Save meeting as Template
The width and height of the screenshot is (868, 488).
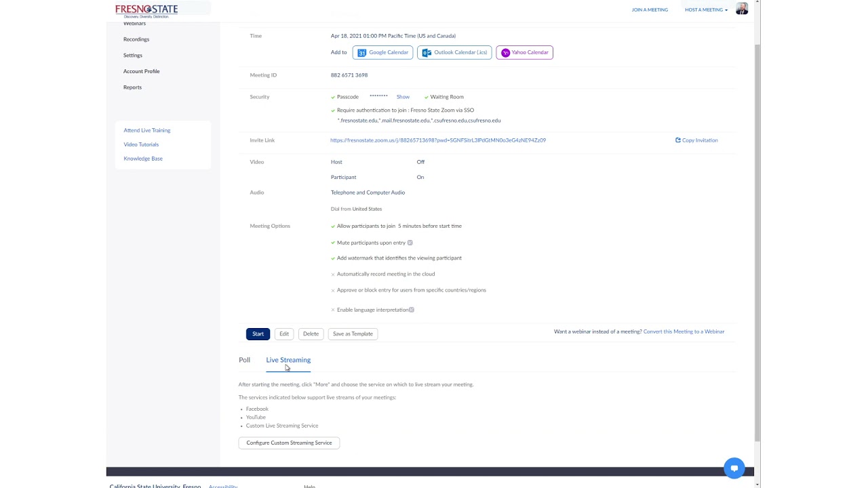coord(353,333)
